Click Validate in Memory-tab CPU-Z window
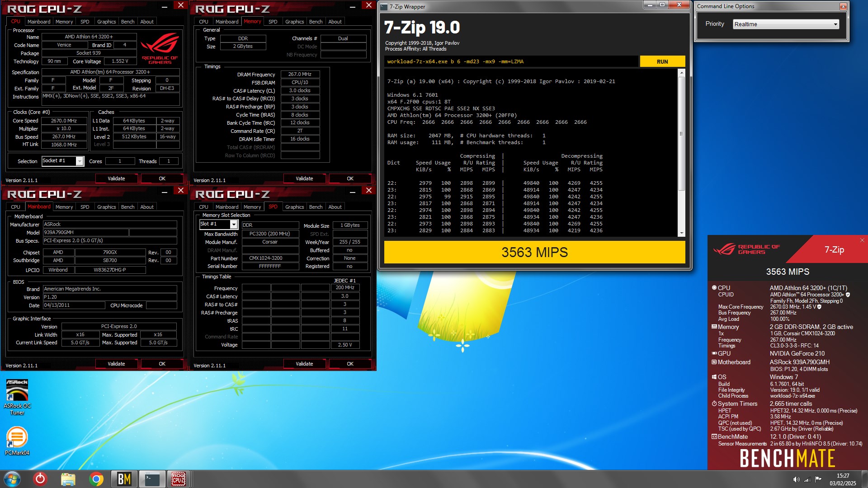868x488 pixels. [304, 178]
